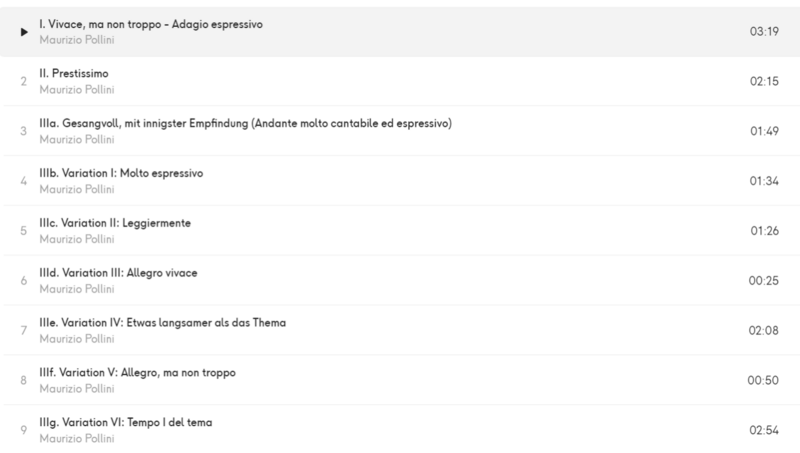Choose IIIf. Variation V: Allegro, ma non troppo
This screenshot has height=453, width=800.
coord(137,373)
